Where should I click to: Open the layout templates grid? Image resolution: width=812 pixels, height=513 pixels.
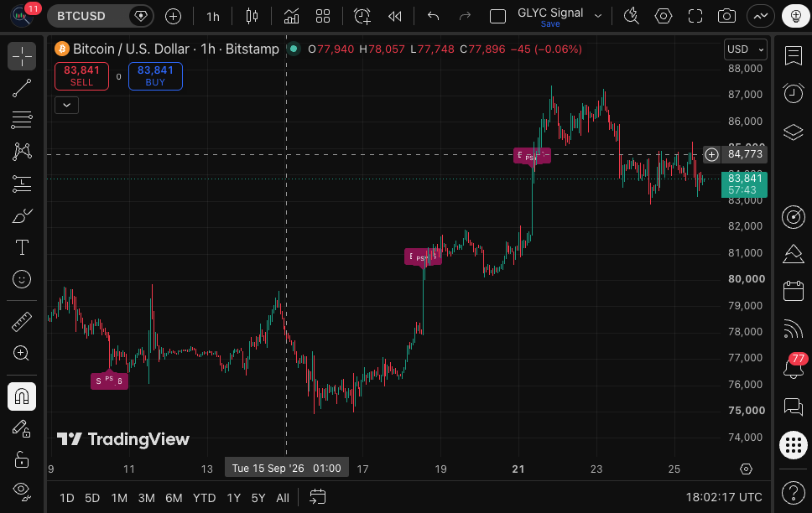323,17
